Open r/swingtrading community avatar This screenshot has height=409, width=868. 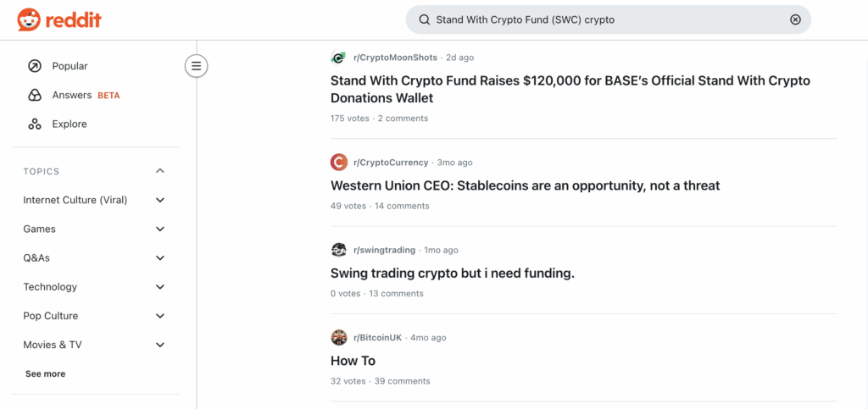[339, 250]
